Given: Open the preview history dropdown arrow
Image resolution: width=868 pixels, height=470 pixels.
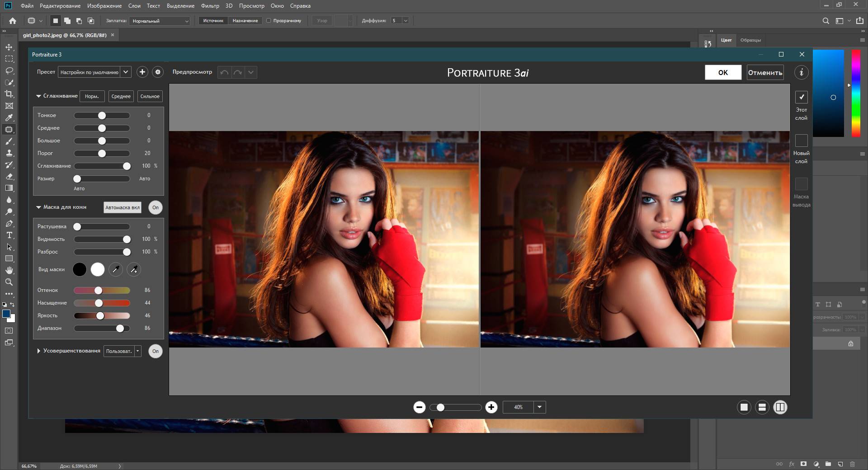Looking at the screenshot, I should 251,72.
